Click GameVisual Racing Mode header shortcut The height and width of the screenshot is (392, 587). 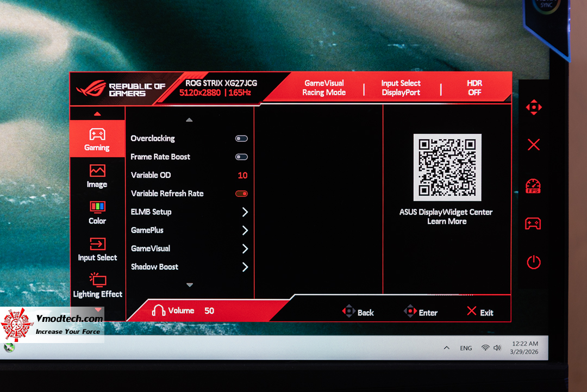pyautogui.click(x=324, y=88)
